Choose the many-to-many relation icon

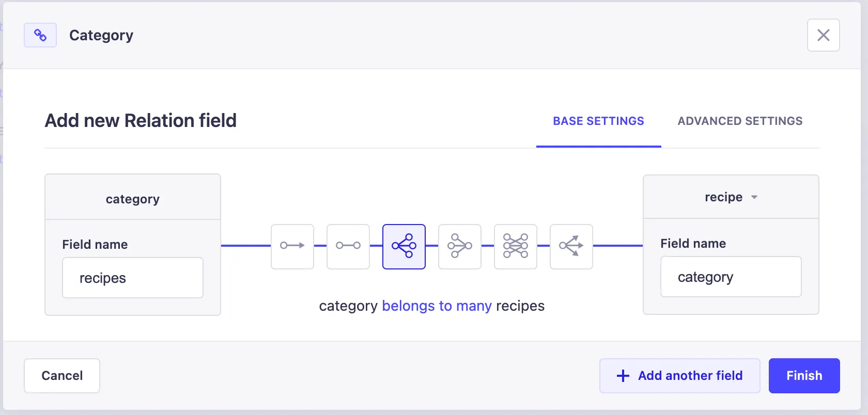point(516,246)
